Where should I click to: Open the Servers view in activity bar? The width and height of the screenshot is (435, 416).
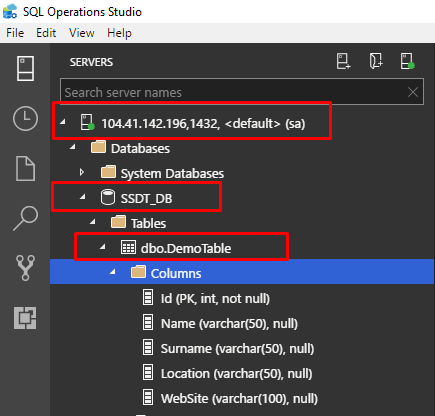coord(25,68)
